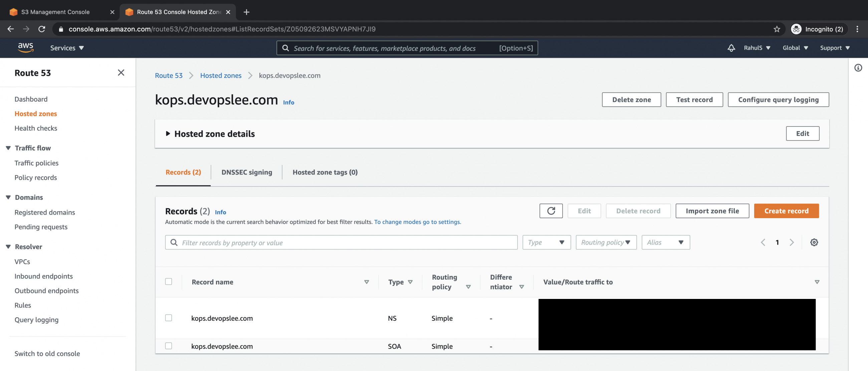Click Edit in Hosted zone details
The width and height of the screenshot is (868, 371).
802,133
